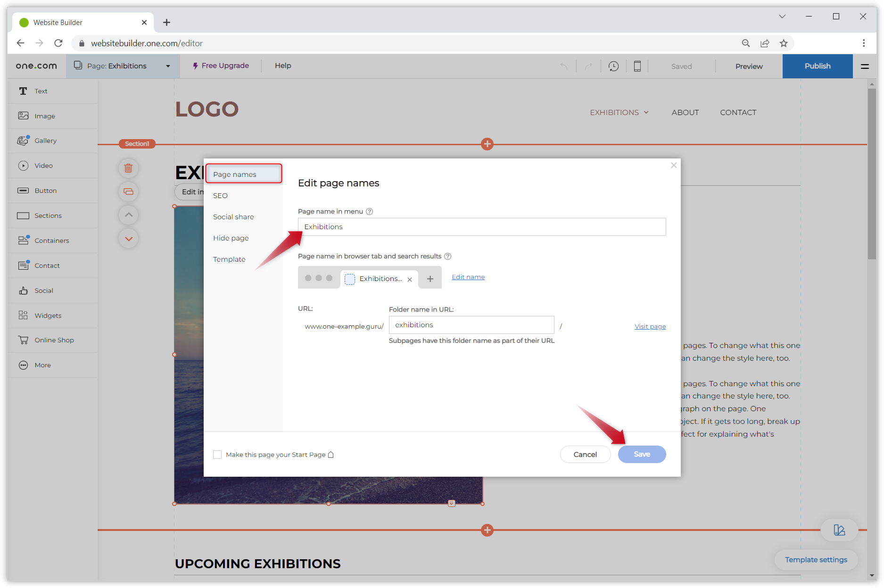Click the Cancel button
This screenshot has width=884, height=588.
[x=585, y=454]
